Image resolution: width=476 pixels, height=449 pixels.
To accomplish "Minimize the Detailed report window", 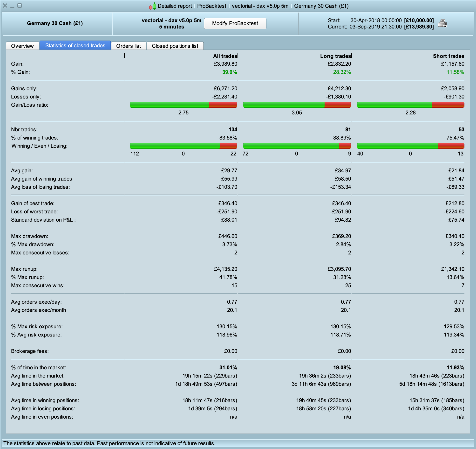I will click(12, 6).
